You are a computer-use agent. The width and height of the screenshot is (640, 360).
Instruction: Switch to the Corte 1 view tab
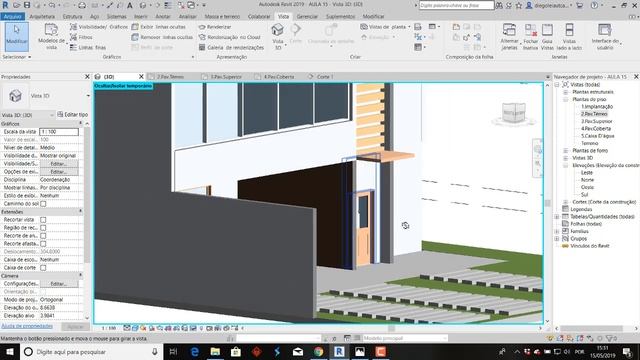point(321,77)
